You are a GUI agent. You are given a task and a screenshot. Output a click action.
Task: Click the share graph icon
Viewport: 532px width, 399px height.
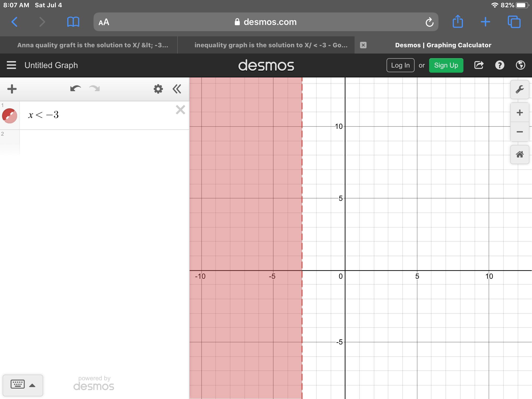(x=479, y=65)
